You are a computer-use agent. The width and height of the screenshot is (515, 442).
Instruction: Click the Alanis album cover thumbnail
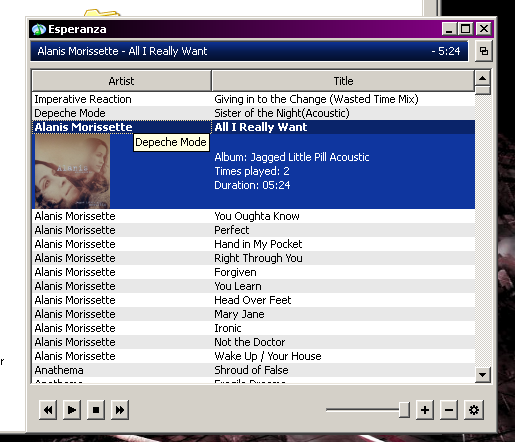(72, 171)
